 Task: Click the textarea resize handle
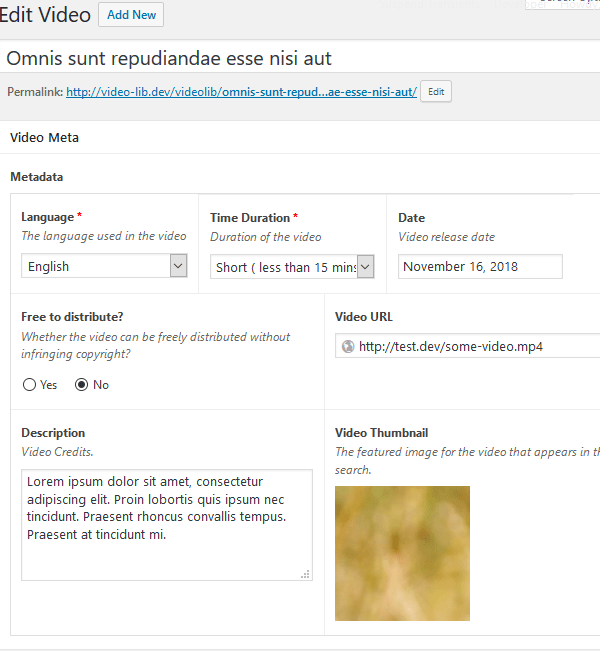click(306, 574)
